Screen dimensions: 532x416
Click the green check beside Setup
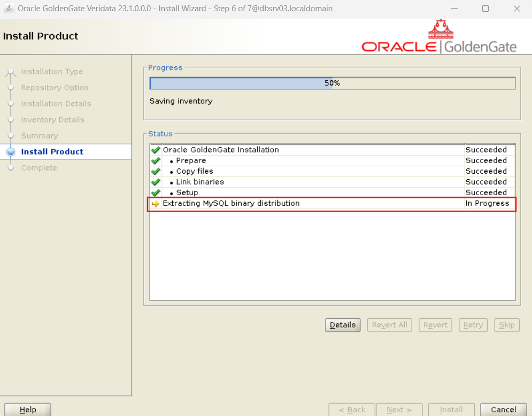156,192
